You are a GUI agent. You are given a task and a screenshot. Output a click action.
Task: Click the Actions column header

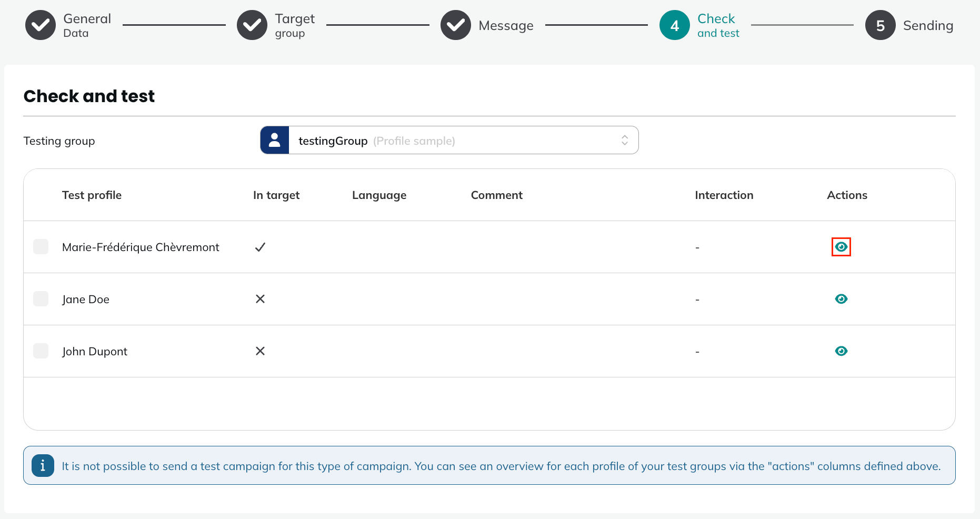pyautogui.click(x=847, y=195)
